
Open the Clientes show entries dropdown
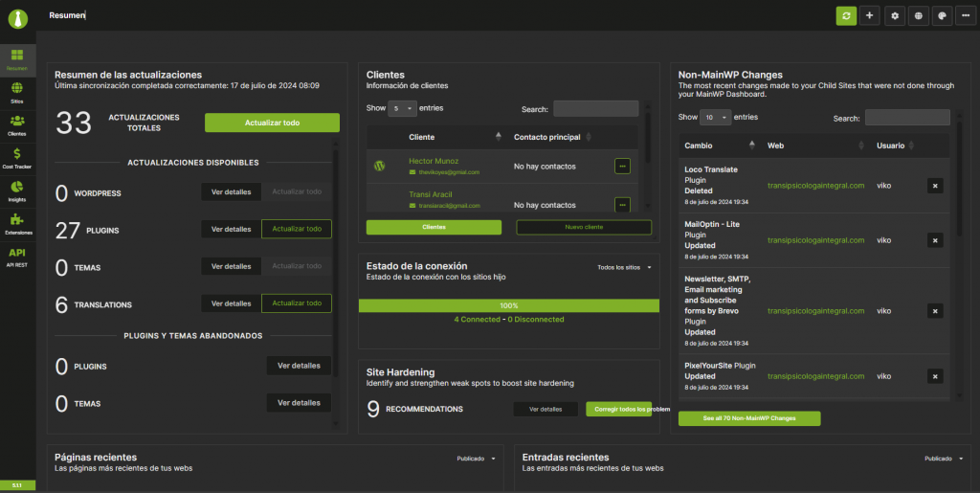402,108
